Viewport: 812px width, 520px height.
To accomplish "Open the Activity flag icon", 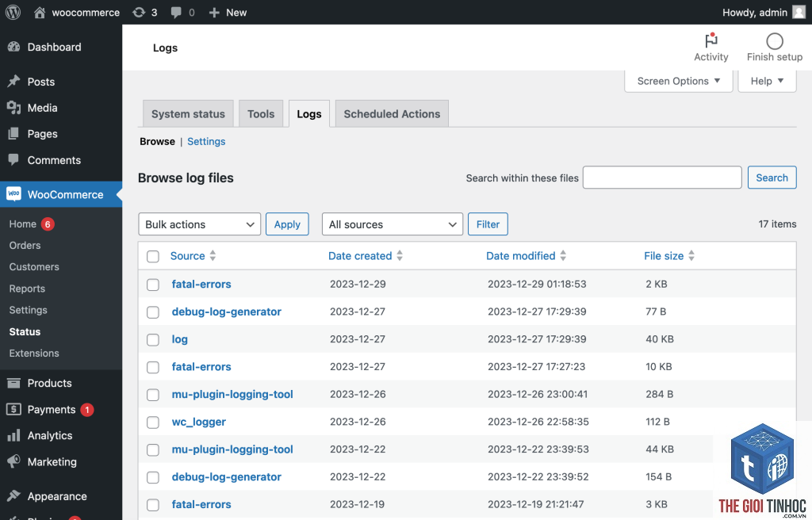I will [711, 40].
